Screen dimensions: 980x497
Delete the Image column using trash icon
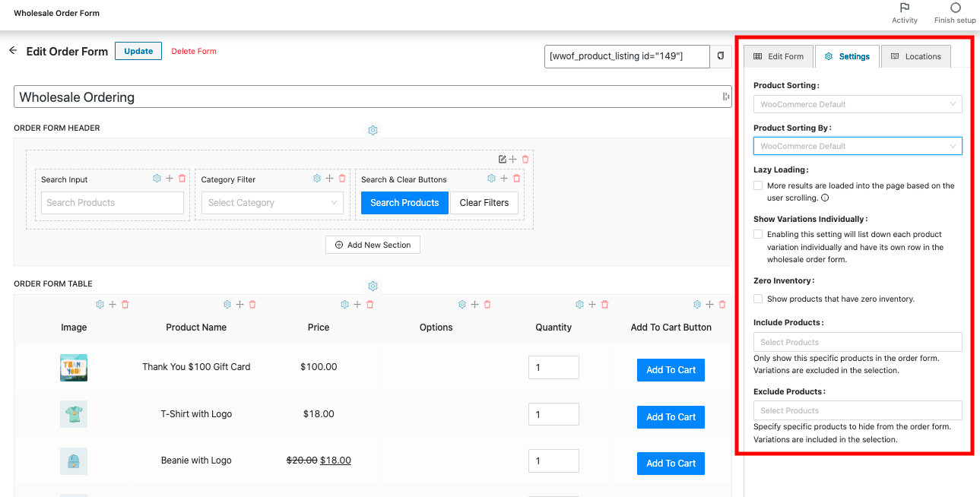coord(125,305)
